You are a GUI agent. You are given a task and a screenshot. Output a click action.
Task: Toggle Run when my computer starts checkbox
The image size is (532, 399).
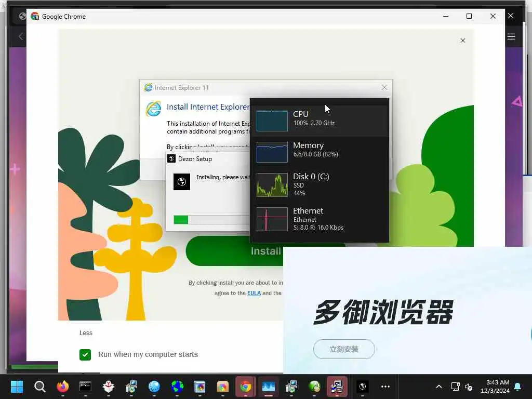[85, 354]
